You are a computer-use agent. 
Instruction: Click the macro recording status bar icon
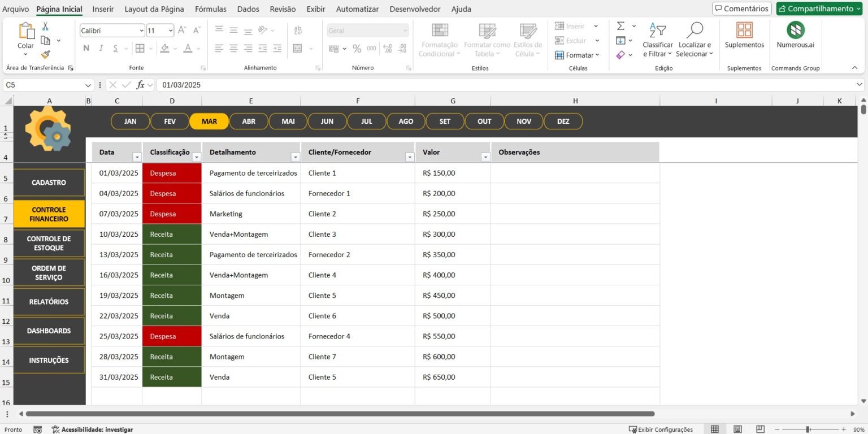click(37, 429)
